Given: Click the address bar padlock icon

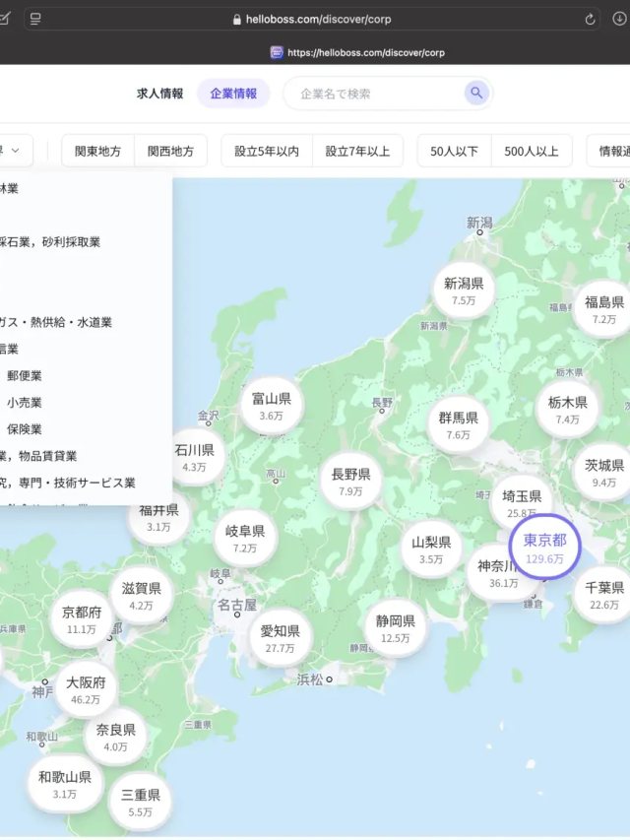Looking at the screenshot, I should [236, 19].
